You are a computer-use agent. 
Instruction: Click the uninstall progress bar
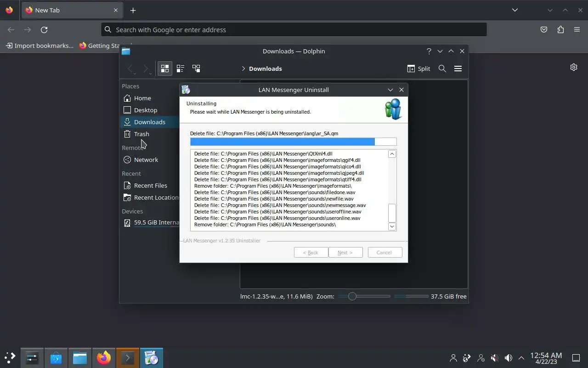click(x=294, y=142)
